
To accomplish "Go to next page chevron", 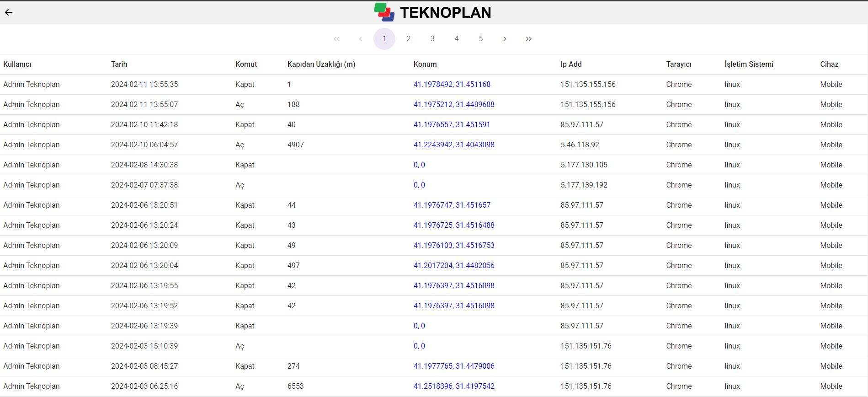I will tap(505, 39).
